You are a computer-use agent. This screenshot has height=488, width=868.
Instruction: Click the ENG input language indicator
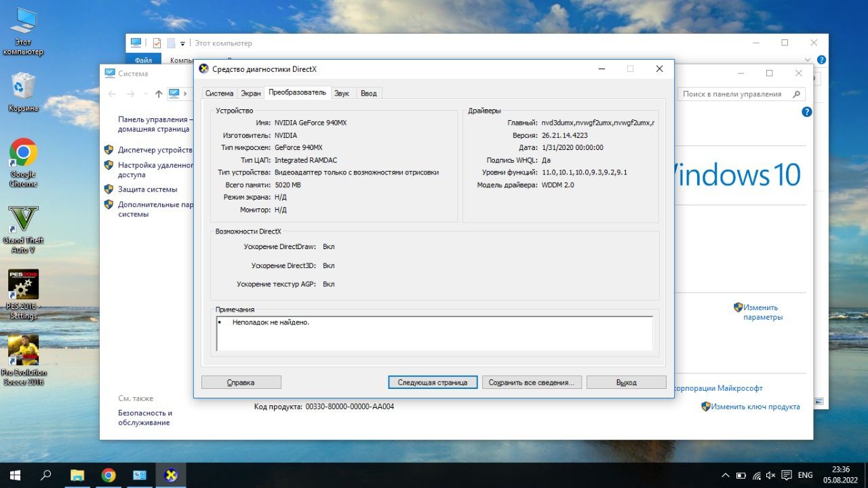[x=805, y=475]
